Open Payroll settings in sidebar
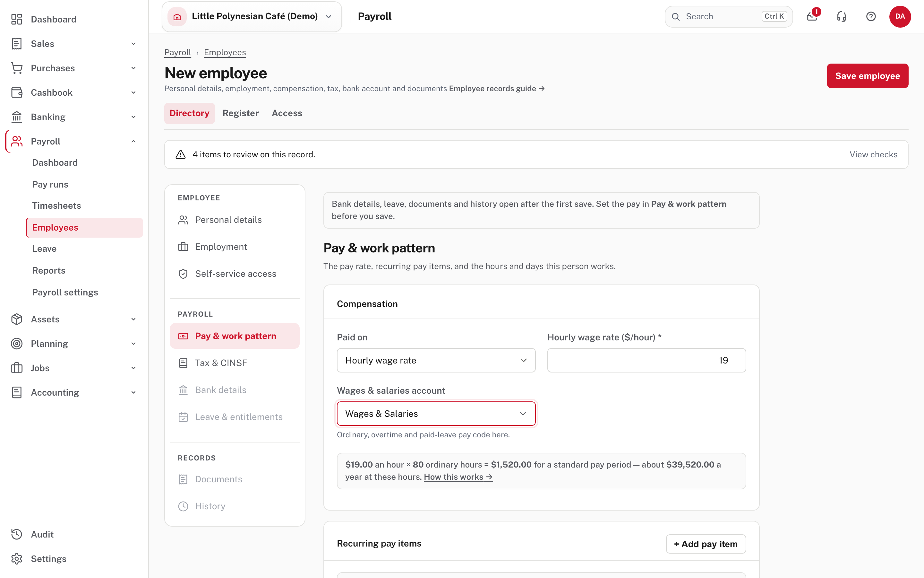Screen dimensions: 924x578 tap(65, 292)
